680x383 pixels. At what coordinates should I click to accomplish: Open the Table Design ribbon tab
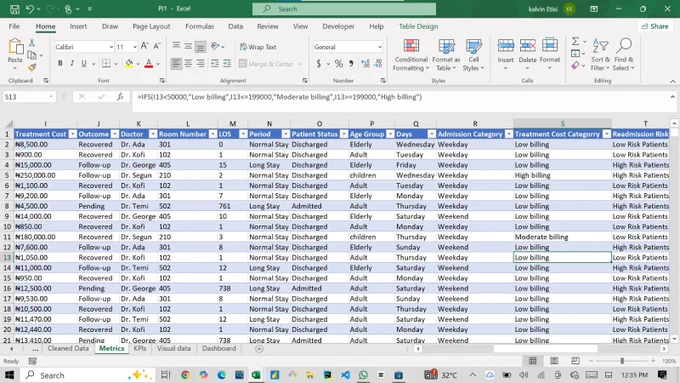(x=418, y=26)
